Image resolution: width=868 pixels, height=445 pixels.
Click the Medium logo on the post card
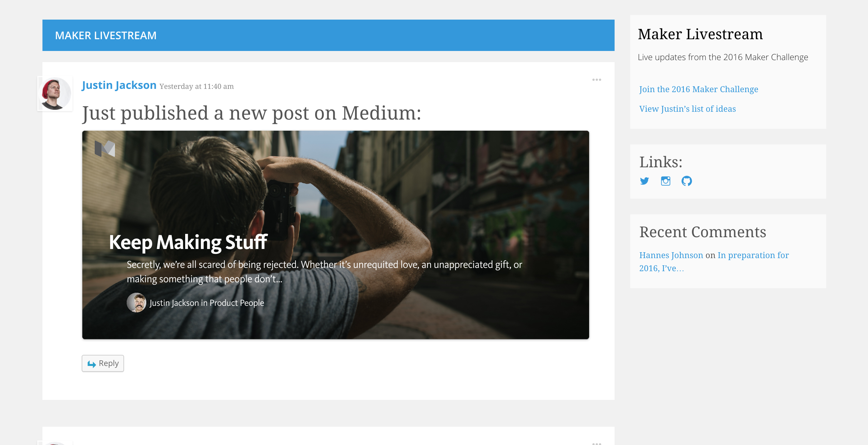[105, 149]
